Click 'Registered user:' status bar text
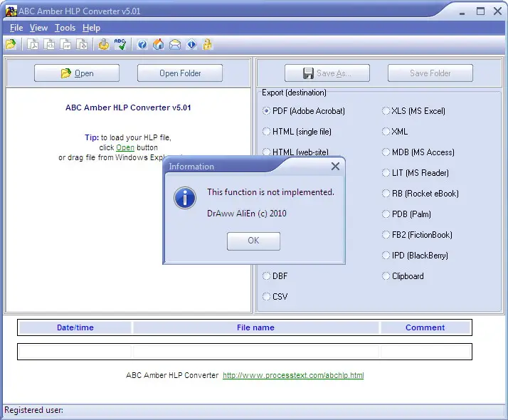This screenshot has height=420, width=508. [33, 410]
